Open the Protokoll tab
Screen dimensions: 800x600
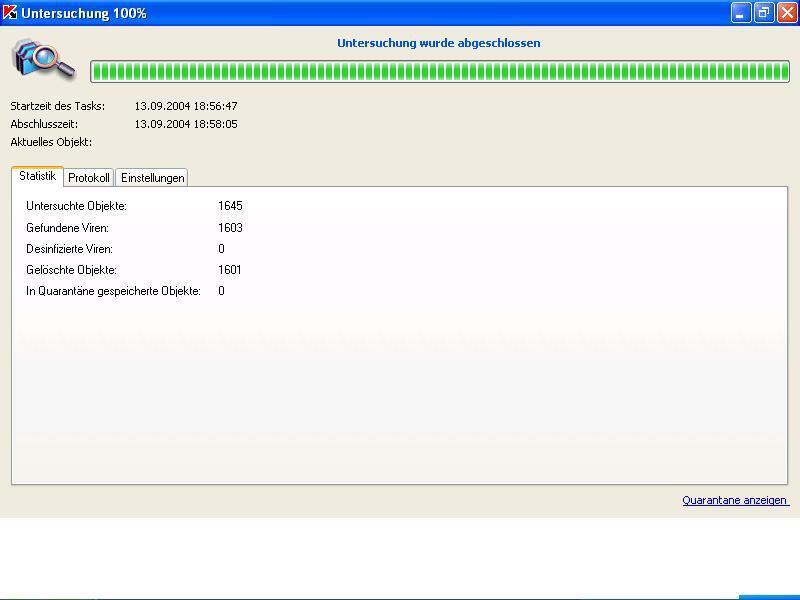click(89, 178)
